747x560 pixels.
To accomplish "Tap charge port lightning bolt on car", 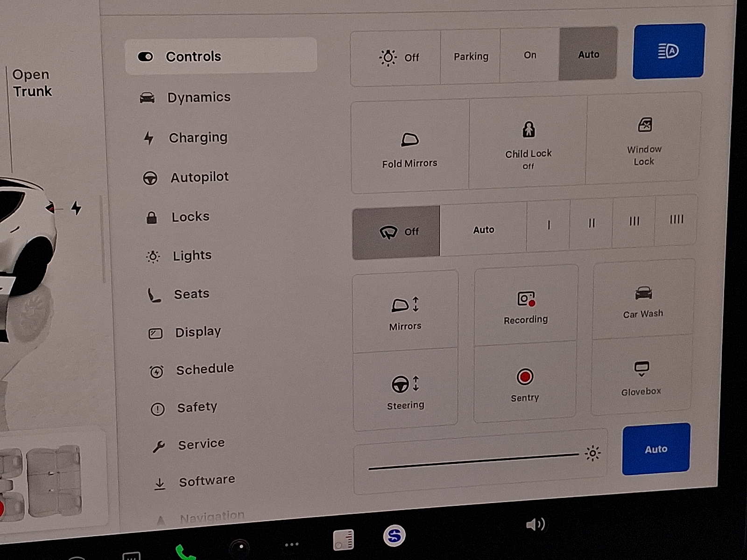I will click(76, 208).
